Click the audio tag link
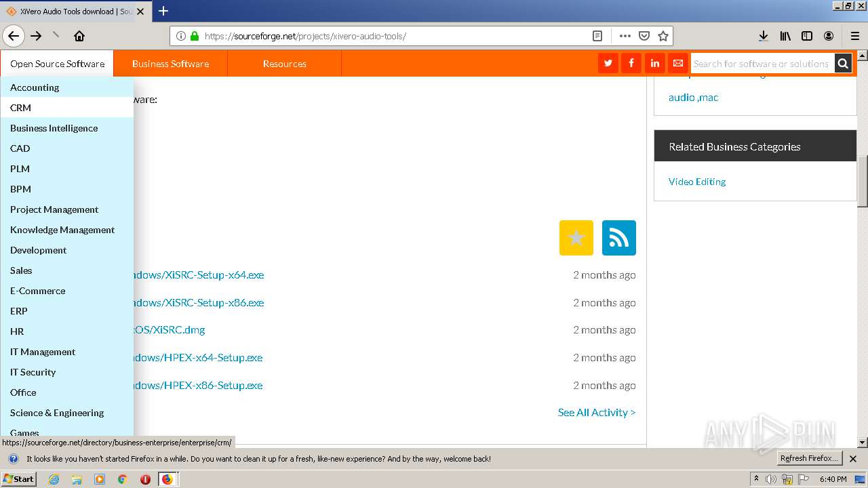 [x=682, y=98]
